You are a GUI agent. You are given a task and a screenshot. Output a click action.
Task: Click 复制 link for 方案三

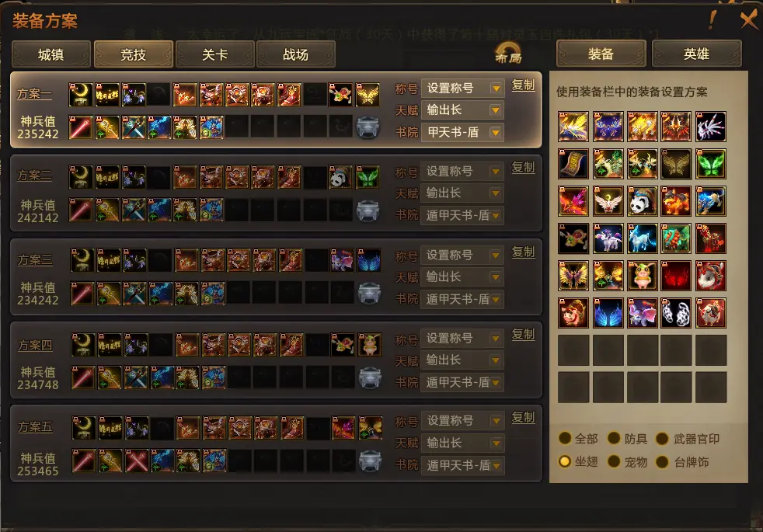pyautogui.click(x=523, y=252)
